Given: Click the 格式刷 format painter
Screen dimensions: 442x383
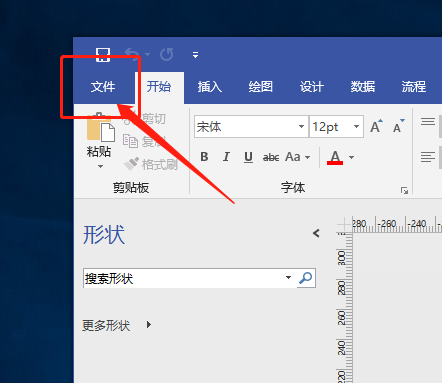Looking at the screenshot, I should (151, 164).
